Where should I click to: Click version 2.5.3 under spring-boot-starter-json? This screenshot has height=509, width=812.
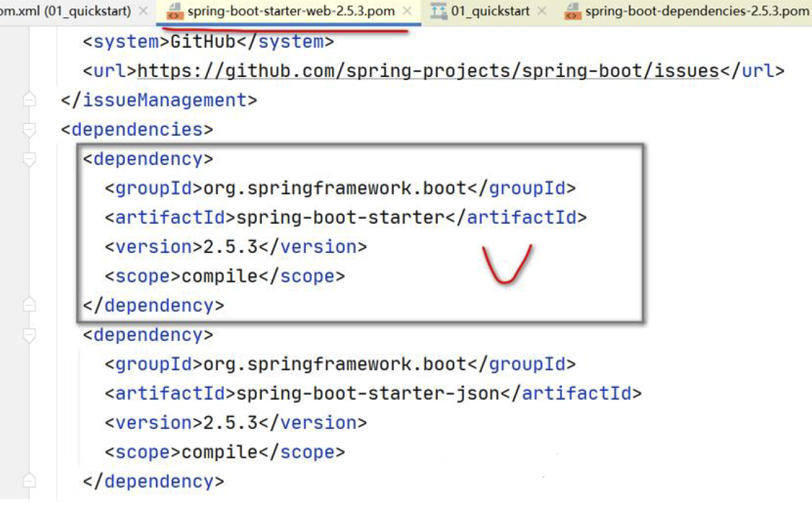coord(235,423)
